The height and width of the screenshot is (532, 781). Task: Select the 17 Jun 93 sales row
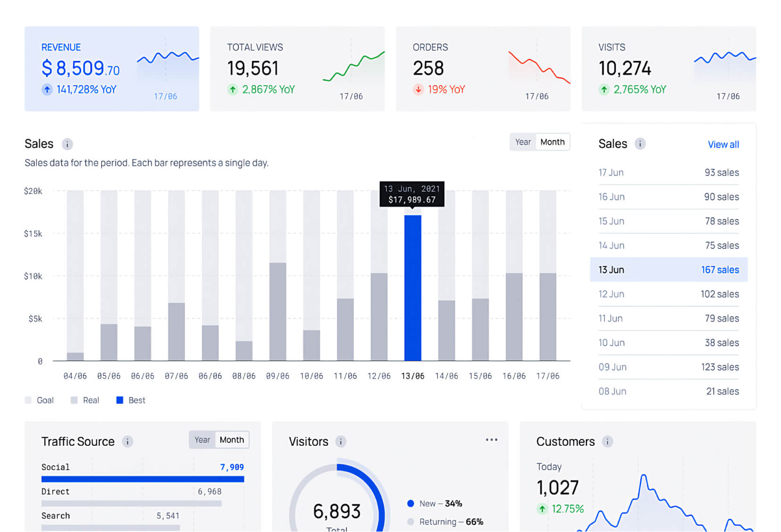pos(668,173)
